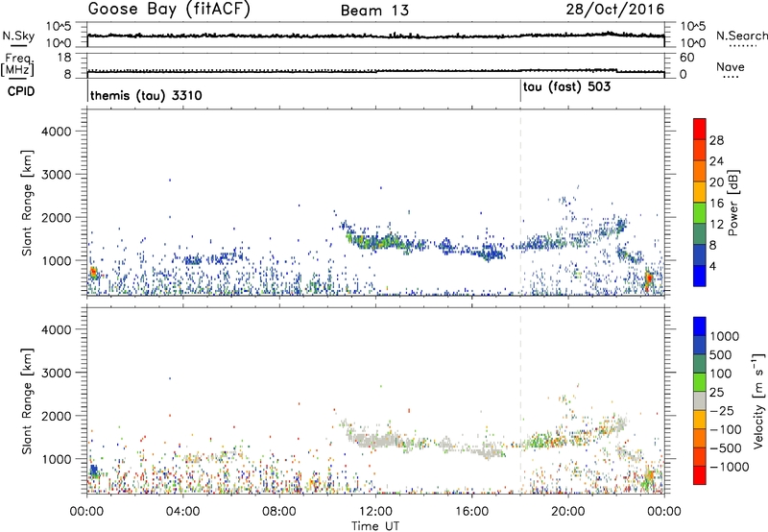Screen dimensions: 768x532
Task: Pick the gray −25 to 25 Velocity colorbar segment
Action: [700, 402]
